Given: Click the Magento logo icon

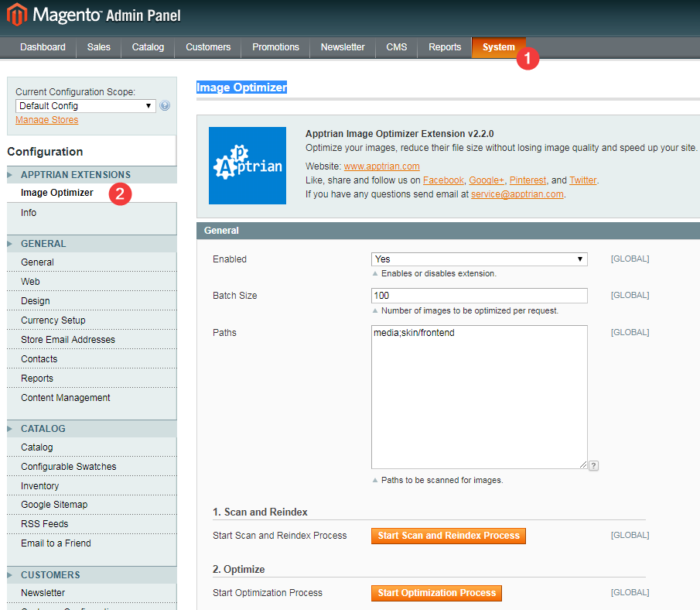Looking at the screenshot, I should pyautogui.click(x=16, y=14).
